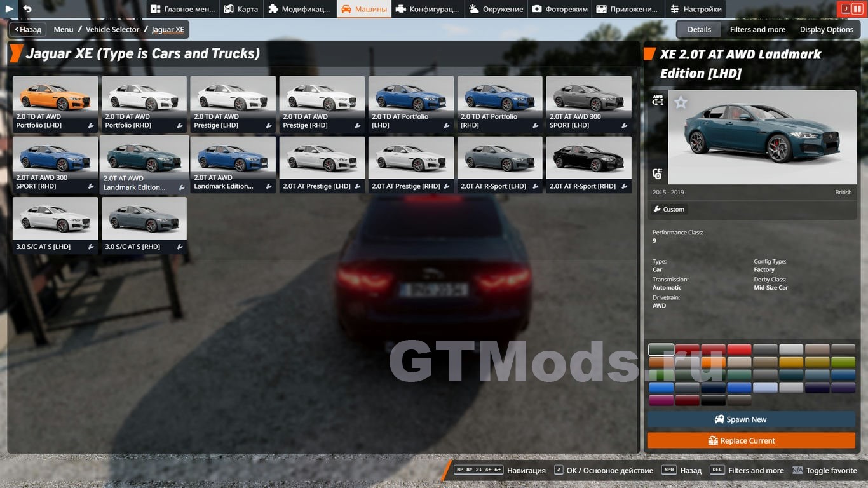The image size is (868, 488).
Task: Click the wrench icon on 3.0 S/C AT S [LHD] tile
Action: pyautogui.click(x=91, y=247)
